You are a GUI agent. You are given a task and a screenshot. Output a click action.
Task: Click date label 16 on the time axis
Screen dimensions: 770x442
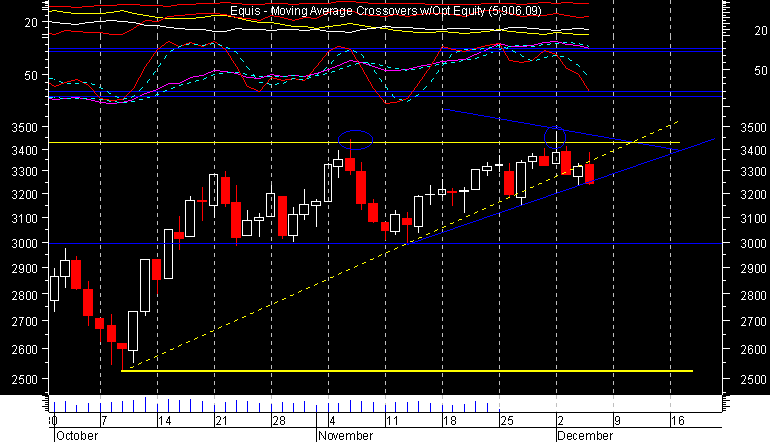678,421
